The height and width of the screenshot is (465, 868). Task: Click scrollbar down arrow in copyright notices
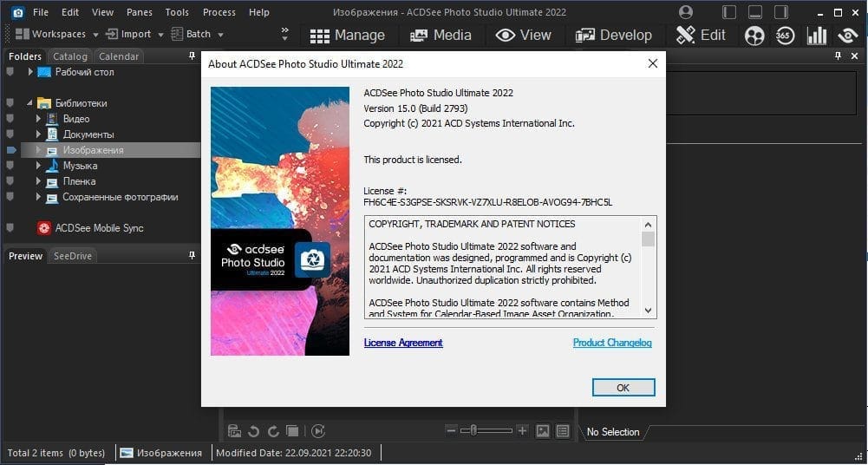648,311
